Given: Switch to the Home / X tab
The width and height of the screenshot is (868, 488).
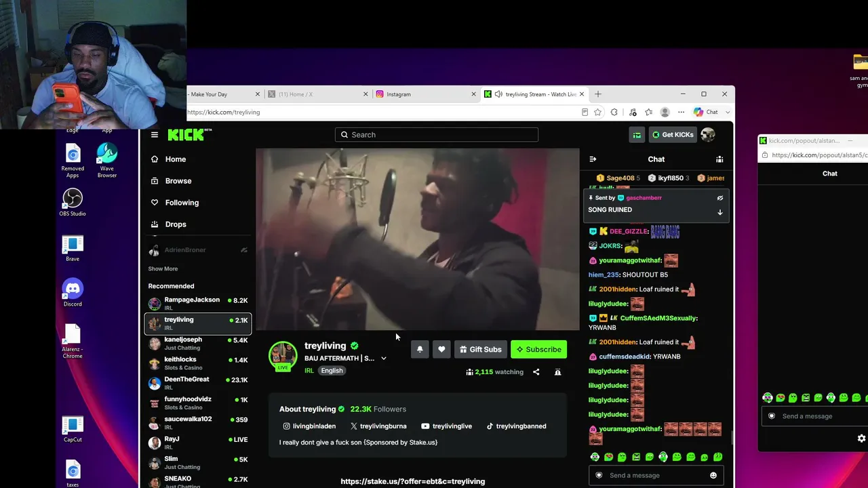Looking at the screenshot, I should pyautogui.click(x=317, y=94).
